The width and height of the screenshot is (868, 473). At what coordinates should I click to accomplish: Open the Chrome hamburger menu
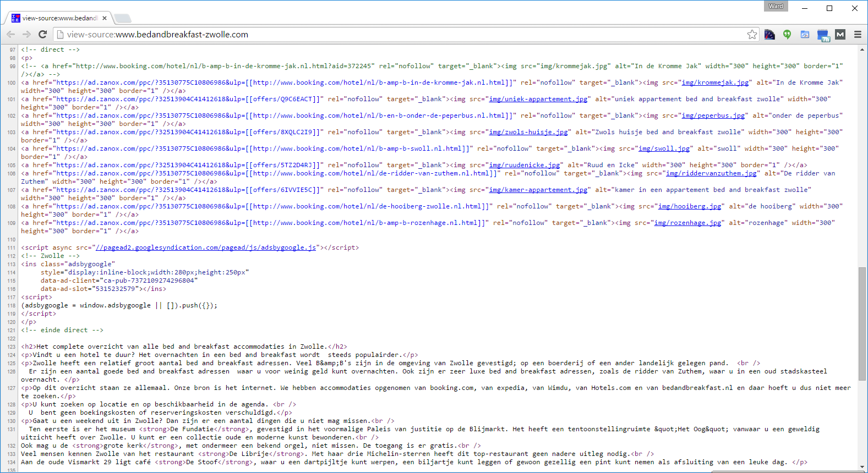[858, 34]
